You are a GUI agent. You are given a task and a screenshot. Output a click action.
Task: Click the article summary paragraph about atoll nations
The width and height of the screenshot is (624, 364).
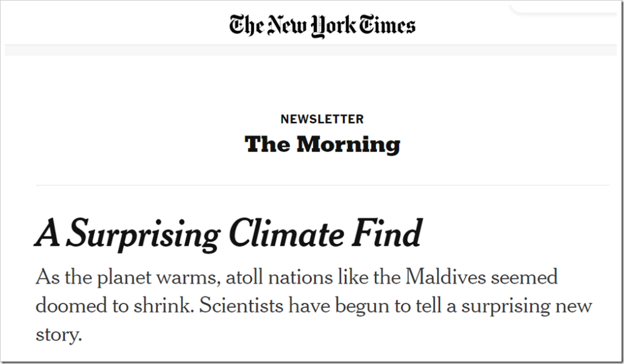(314, 305)
